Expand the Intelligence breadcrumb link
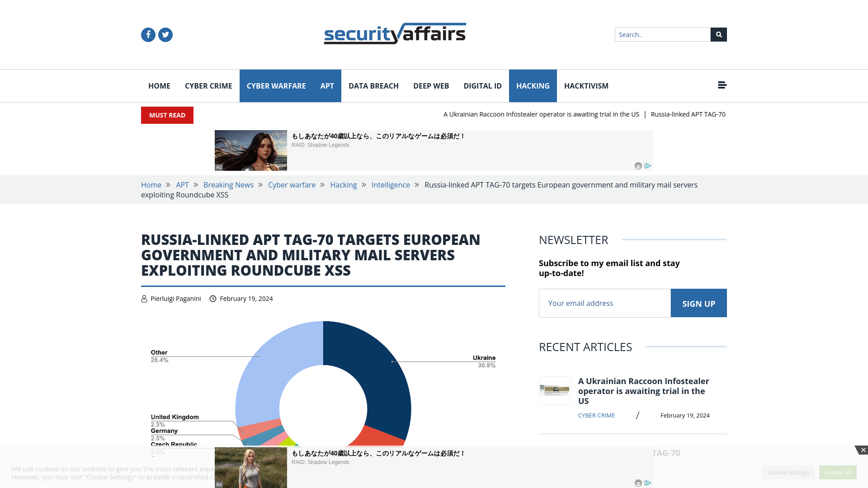The height and width of the screenshot is (488, 868). (391, 185)
